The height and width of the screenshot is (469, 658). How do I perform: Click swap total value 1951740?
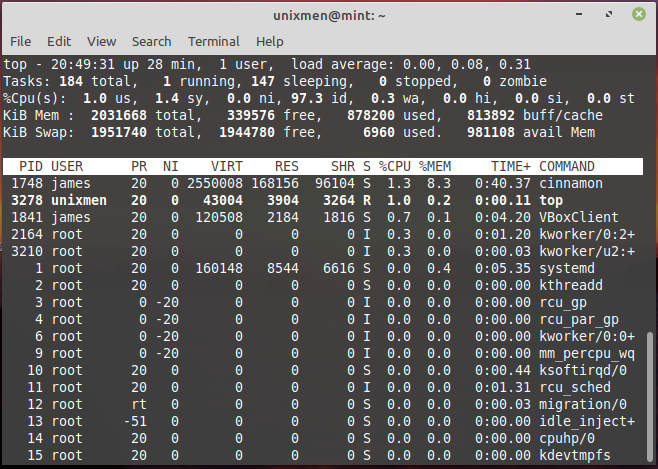119,133
